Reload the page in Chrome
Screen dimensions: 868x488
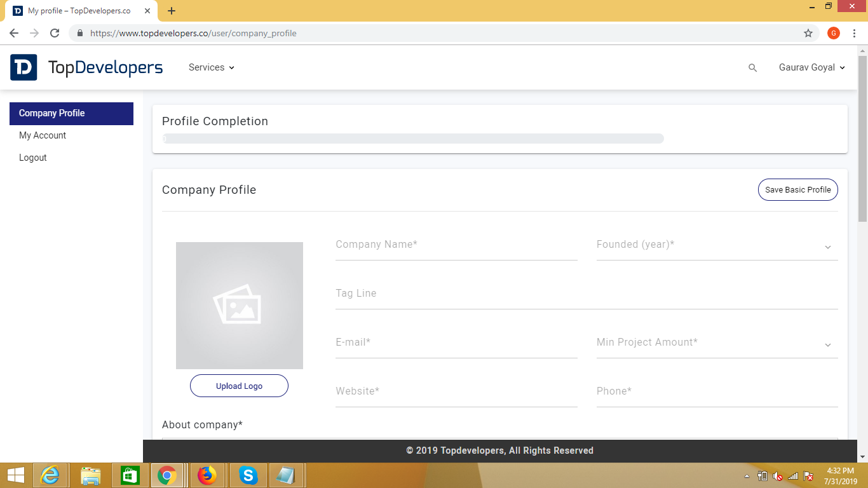tap(55, 33)
